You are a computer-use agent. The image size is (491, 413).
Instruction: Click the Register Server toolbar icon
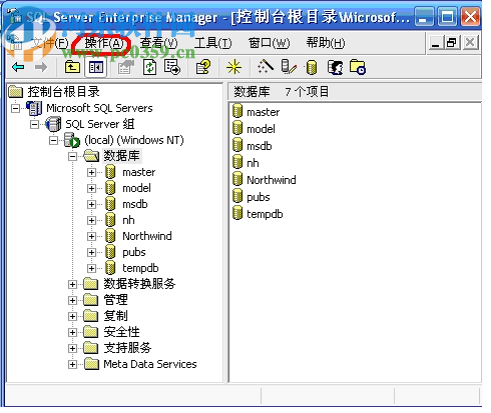(x=288, y=67)
